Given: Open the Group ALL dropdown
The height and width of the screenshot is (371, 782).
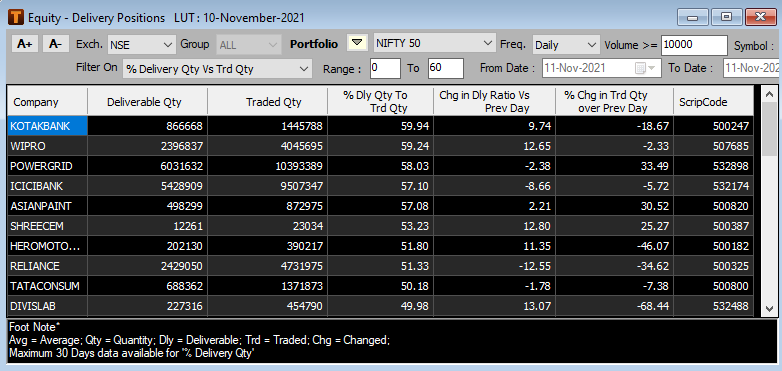Looking at the screenshot, I should click(x=249, y=45).
